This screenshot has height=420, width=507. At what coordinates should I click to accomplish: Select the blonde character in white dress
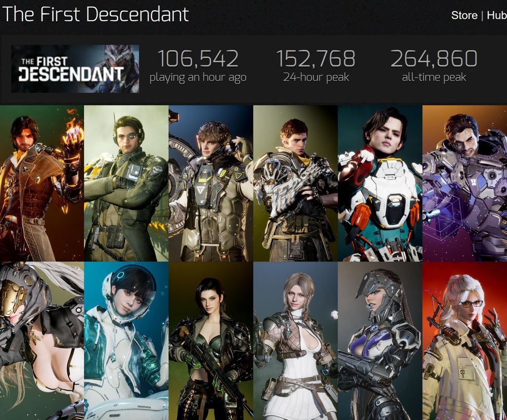[x=296, y=341]
